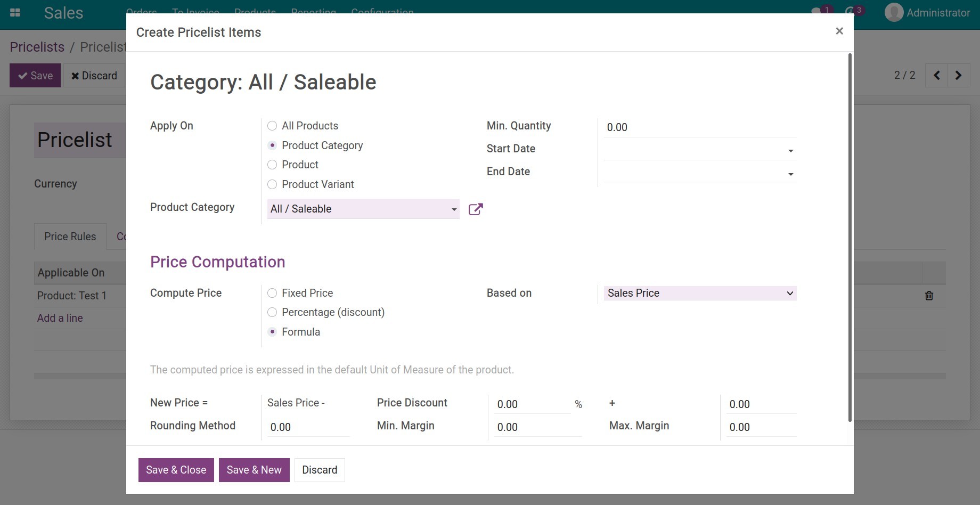Select Product Category radio option
The width and height of the screenshot is (980, 505).
coord(272,145)
